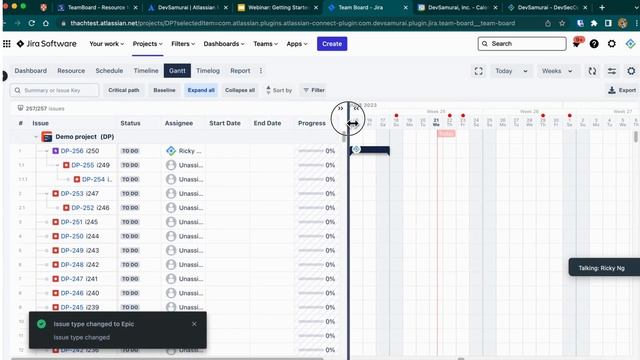Click the Jira Software logo
Image resolution: width=640 pixels, height=360 pixels.
(47, 44)
